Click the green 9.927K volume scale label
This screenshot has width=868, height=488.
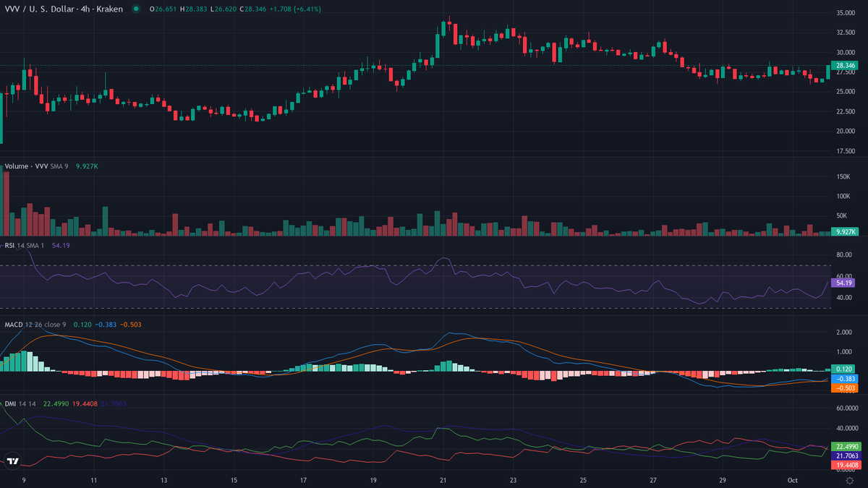[845, 231]
